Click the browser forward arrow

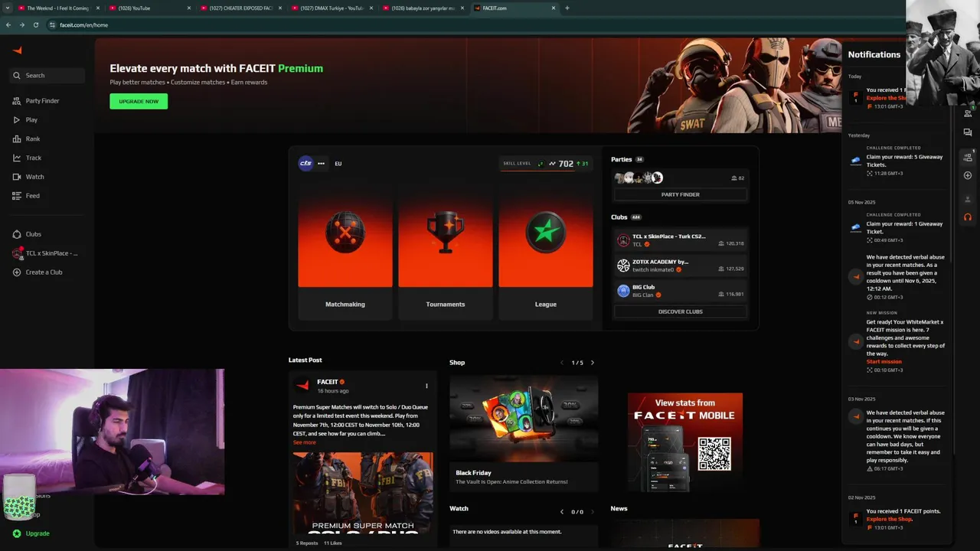click(21, 24)
